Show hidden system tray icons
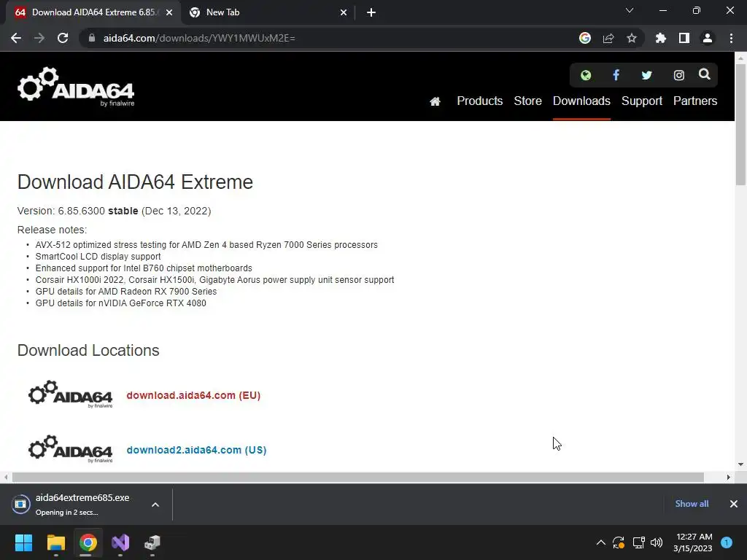The height and width of the screenshot is (560, 747). pos(601,542)
